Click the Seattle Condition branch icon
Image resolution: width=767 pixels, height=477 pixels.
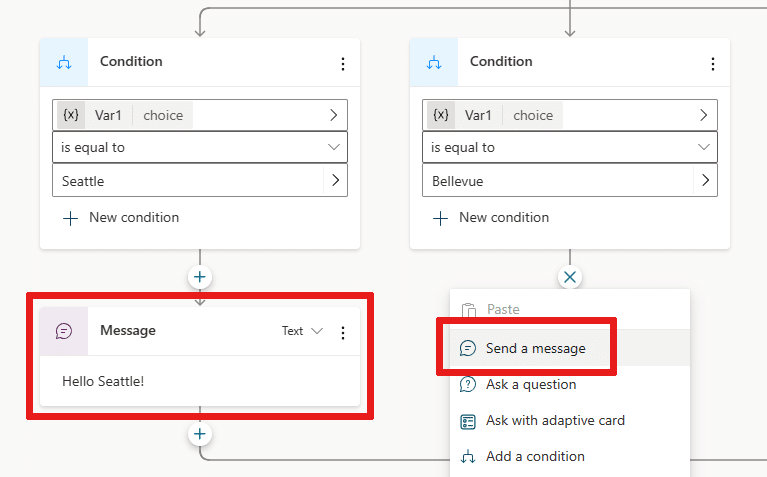(x=64, y=63)
